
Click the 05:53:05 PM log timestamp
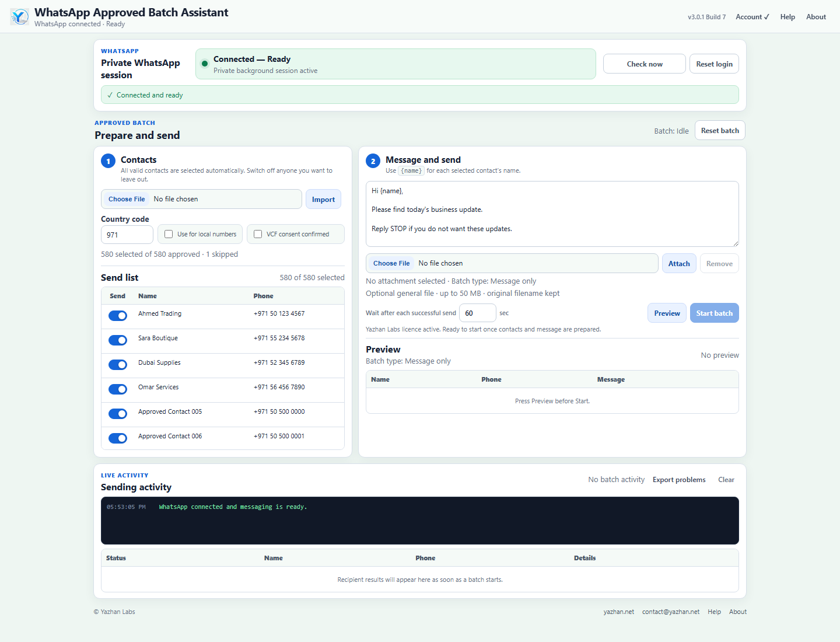point(126,507)
